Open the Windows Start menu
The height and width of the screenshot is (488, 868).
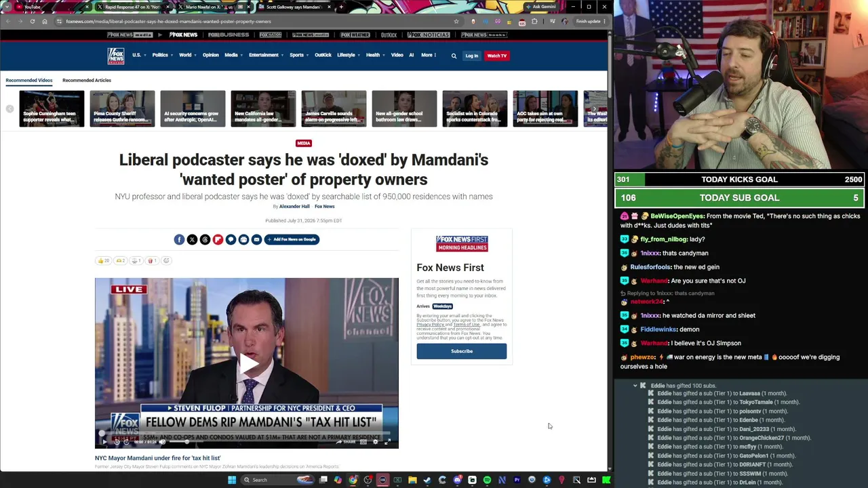point(232,480)
